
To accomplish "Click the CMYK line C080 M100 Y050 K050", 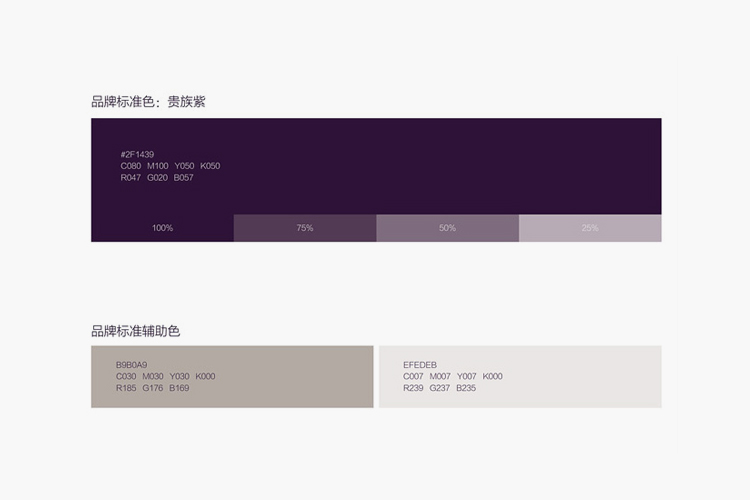I will tap(170, 166).
